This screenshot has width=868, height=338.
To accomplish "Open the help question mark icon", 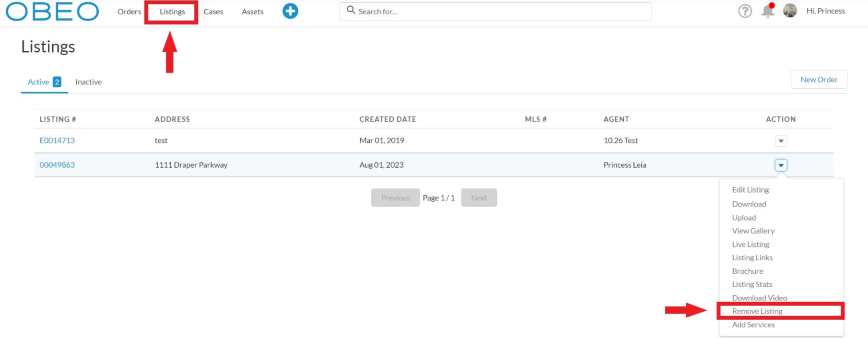I will 745,11.
